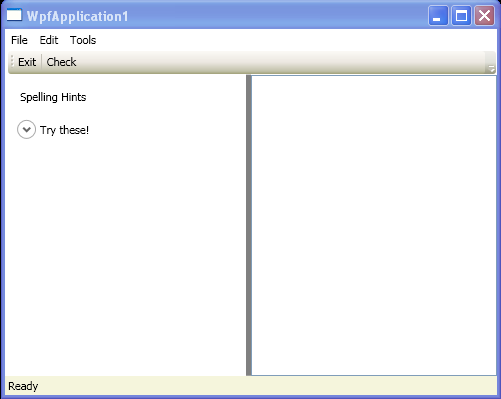
Task: Select the Try these! header text
Action: coord(64,130)
